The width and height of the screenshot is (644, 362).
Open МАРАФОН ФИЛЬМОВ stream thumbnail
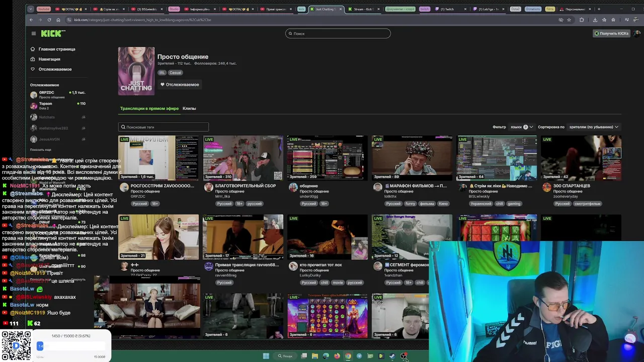(412, 158)
